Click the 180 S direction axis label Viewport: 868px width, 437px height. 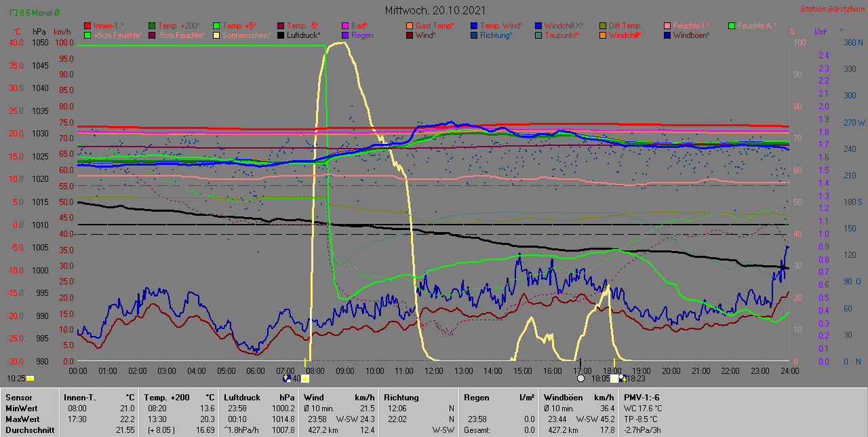(854, 202)
